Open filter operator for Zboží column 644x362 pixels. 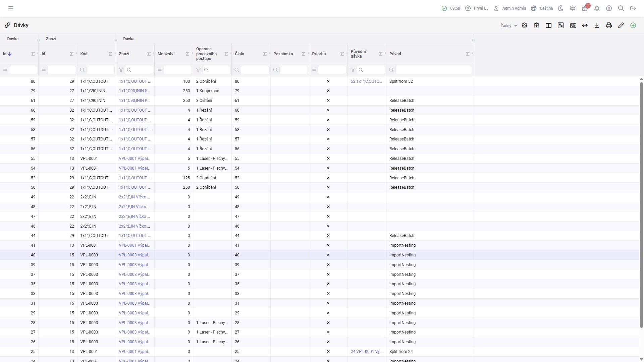point(121,70)
